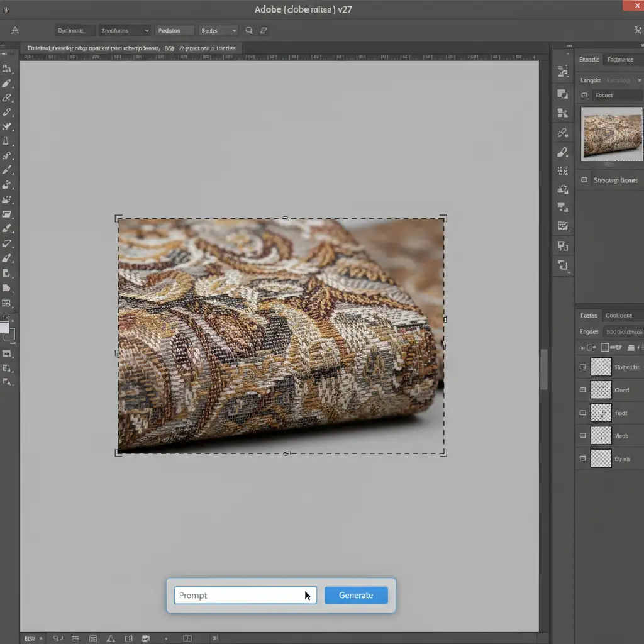Click the magnifier search icon in options bar
The height and width of the screenshot is (644, 644).
click(249, 30)
